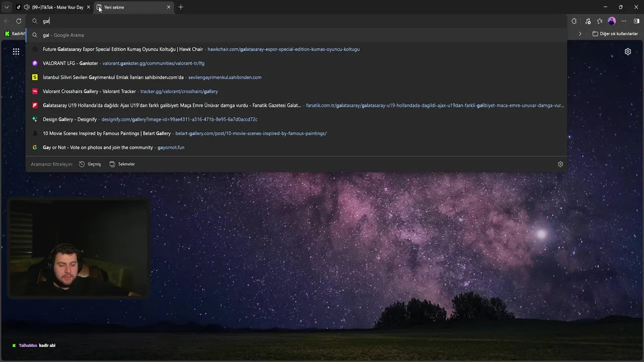This screenshot has width=644, height=362.
Task: Open the apps grid launcher icon
Action: 16,52
